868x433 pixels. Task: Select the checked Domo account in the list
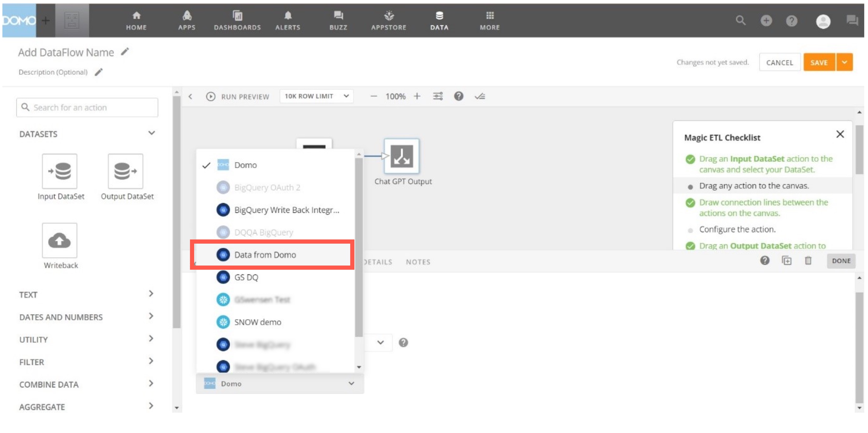click(x=246, y=165)
